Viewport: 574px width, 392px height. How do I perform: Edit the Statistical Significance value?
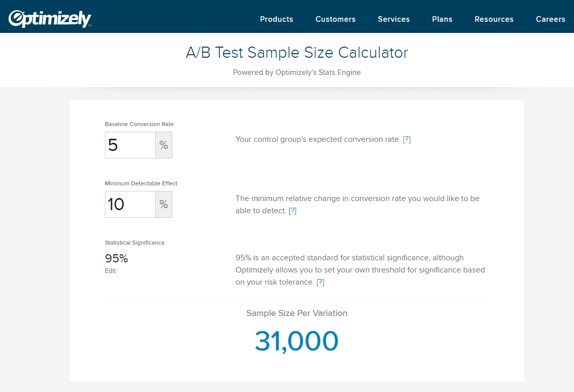[x=111, y=271]
